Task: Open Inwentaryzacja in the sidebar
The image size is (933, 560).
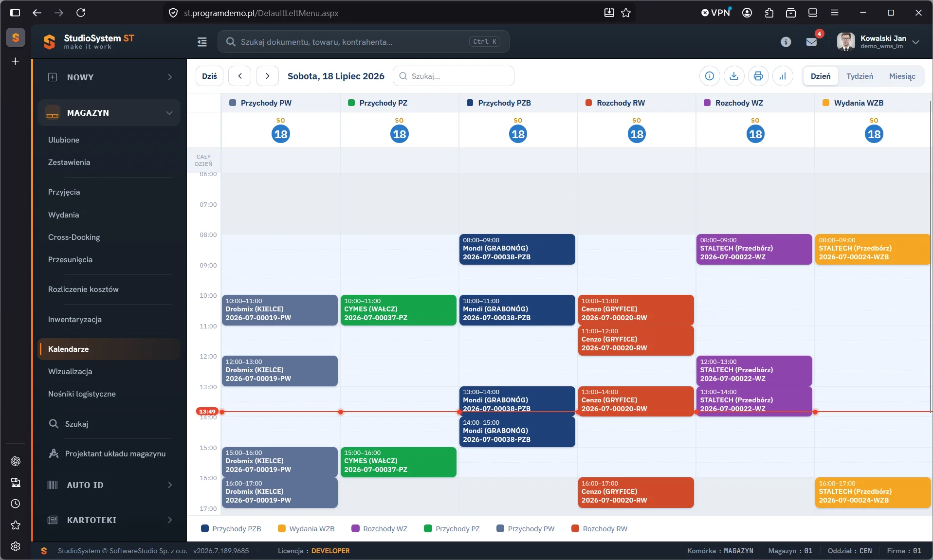Action: point(75,319)
